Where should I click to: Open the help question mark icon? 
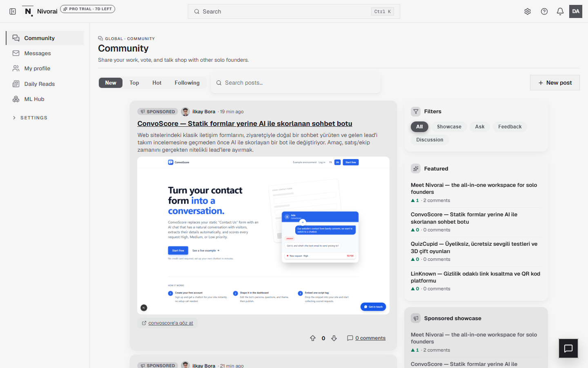click(544, 11)
